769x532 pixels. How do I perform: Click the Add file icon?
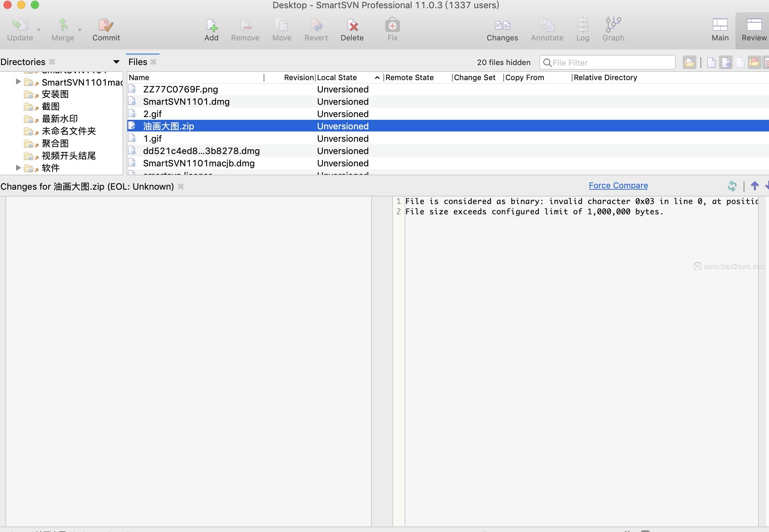(x=211, y=25)
